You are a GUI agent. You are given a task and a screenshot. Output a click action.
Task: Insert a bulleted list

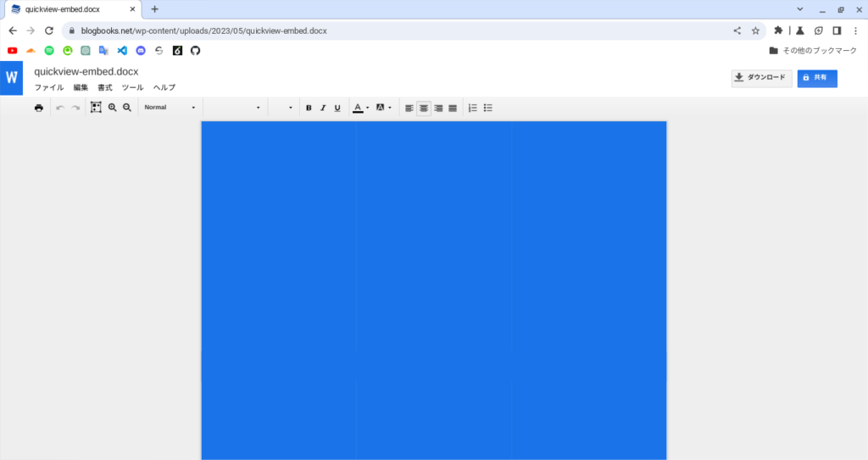(488, 108)
